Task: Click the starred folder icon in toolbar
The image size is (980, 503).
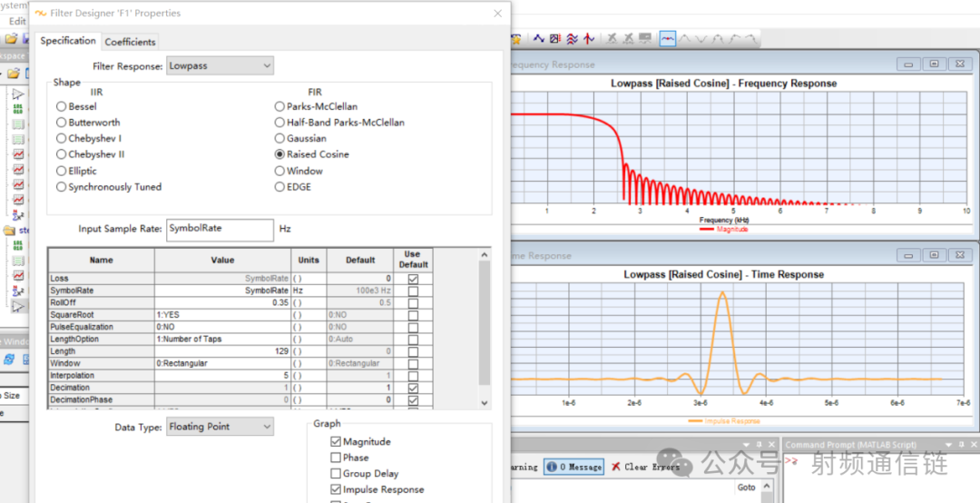Action: (x=516, y=39)
